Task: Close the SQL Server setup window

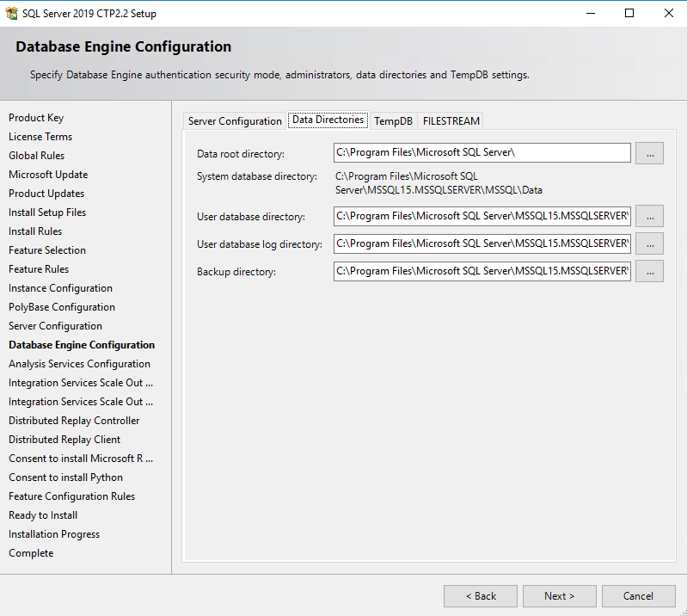Action: point(669,13)
